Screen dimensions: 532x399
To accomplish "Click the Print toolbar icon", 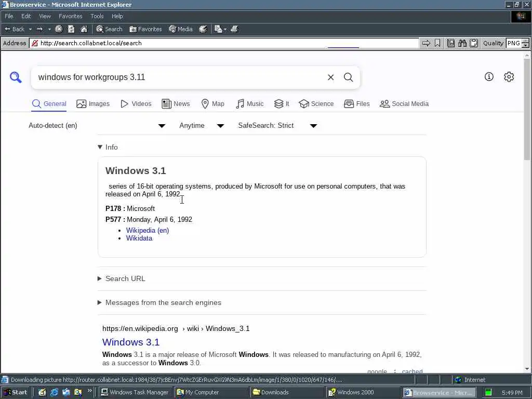I will [234, 29].
